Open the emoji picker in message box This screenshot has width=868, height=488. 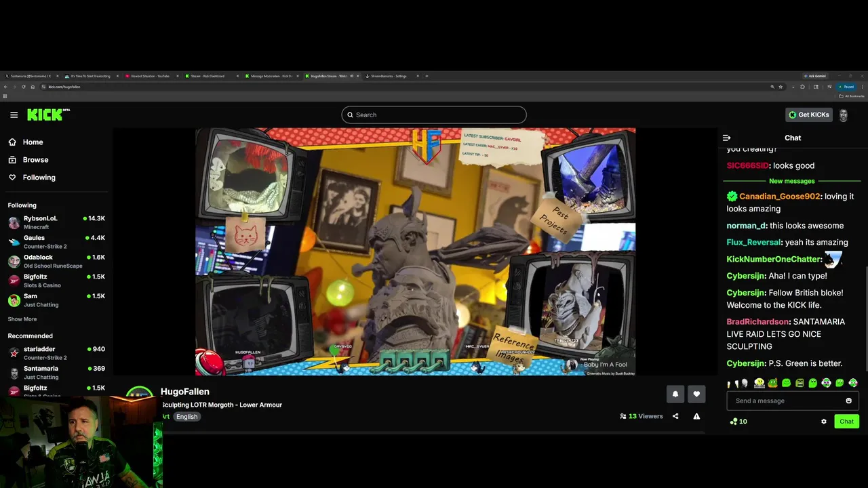tap(848, 401)
